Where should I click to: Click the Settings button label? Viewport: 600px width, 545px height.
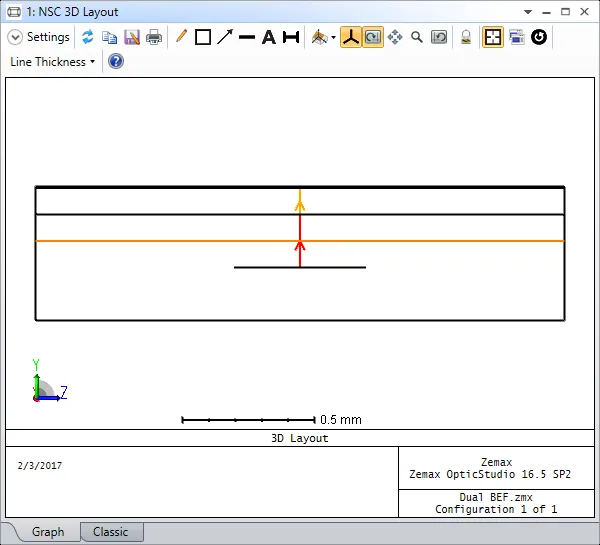[x=48, y=37]
